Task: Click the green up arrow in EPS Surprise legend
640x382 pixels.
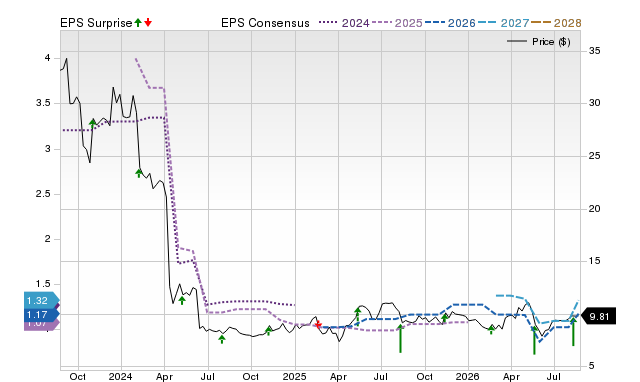Action: click(x=138, y=23)
